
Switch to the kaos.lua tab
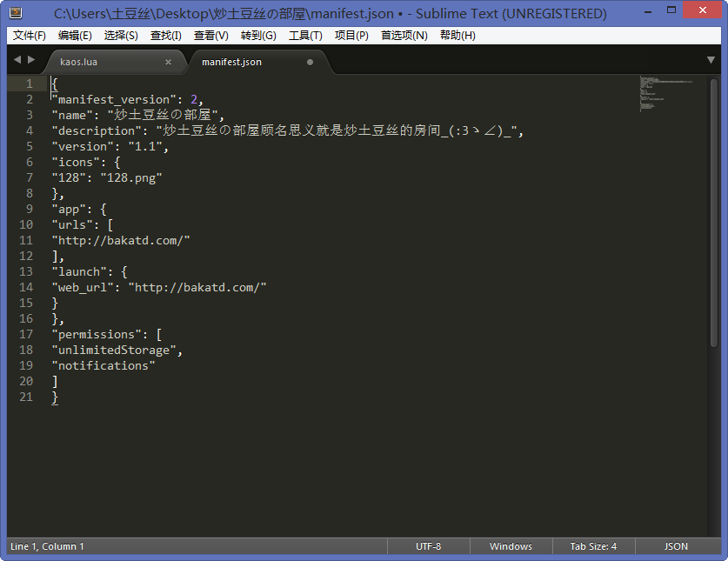pos(85,62)
